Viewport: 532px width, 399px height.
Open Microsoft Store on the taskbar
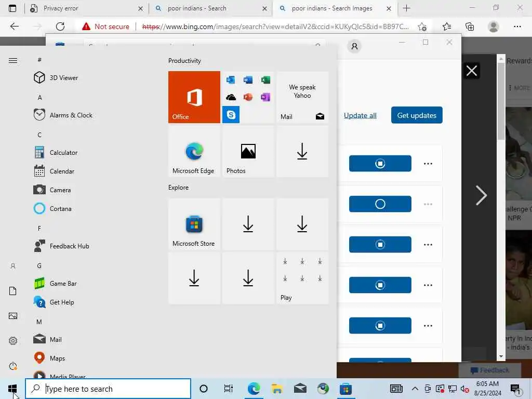tap(345, 389)
